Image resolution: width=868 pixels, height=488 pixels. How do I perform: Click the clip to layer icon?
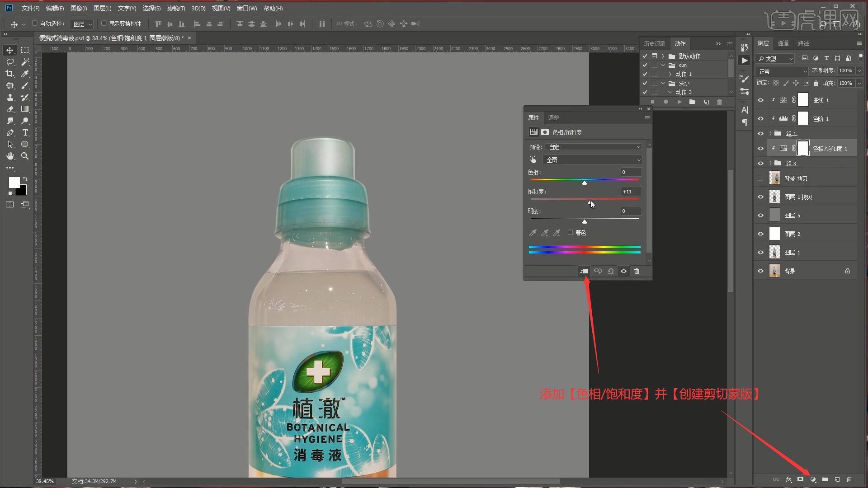pyautogui.click(x=584, y=271)
